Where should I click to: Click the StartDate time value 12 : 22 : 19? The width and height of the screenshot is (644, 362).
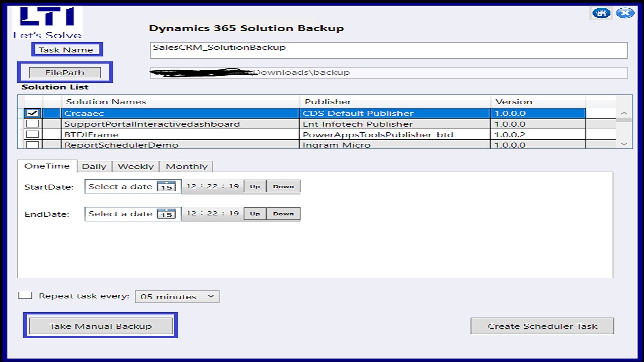(x=213, y=186)
